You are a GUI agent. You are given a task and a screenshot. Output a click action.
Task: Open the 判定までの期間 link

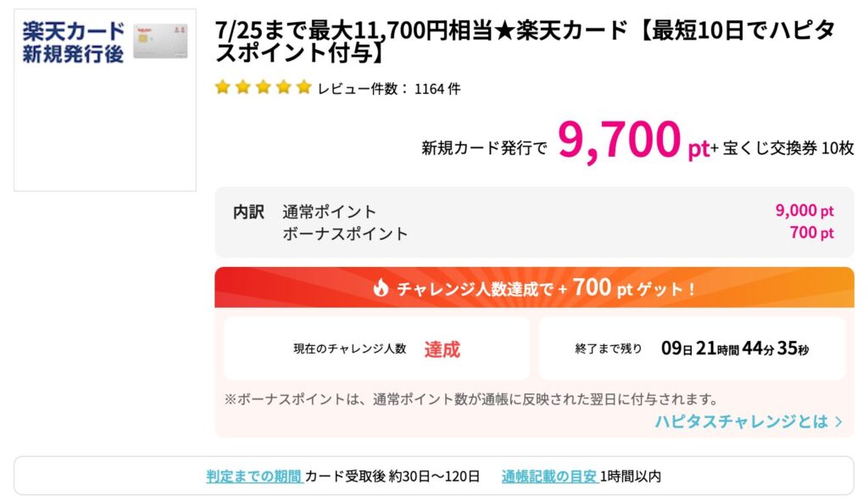coord(254,476)
